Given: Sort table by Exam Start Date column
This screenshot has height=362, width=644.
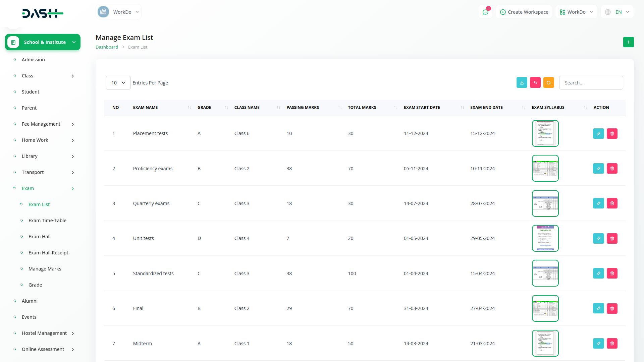Looking at the screenshot, I should pos(462,108).
